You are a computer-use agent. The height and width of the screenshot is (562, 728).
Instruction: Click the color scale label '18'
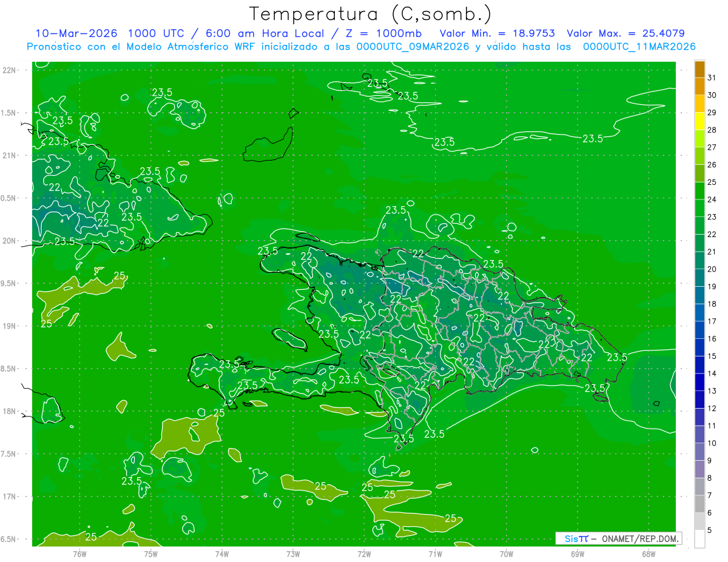tap(712, 304)
